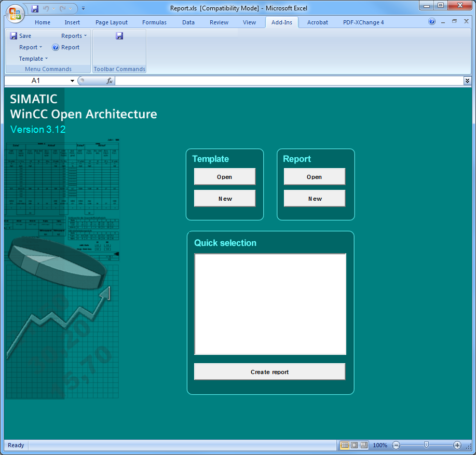Open the Reports dropdown menu

[74, 36]
